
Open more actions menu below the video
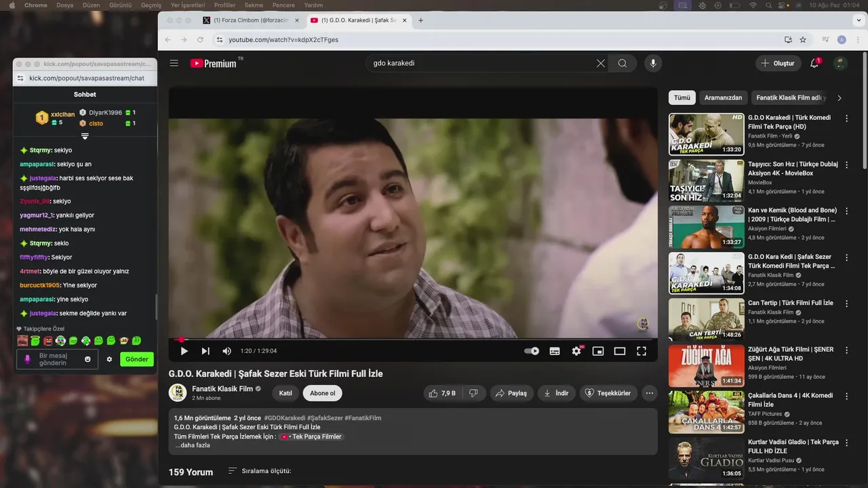[x=650, y=393]
